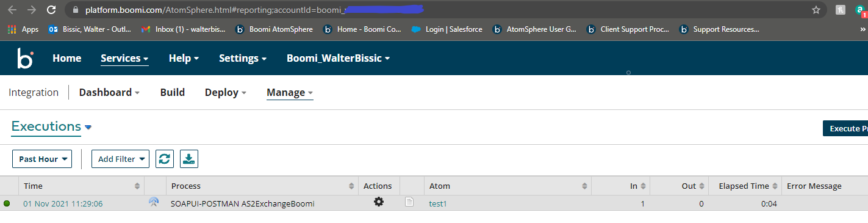This screenshot has width=868, height=223.
Task: Reload the browser page
Action: click(x=51, y=10)
